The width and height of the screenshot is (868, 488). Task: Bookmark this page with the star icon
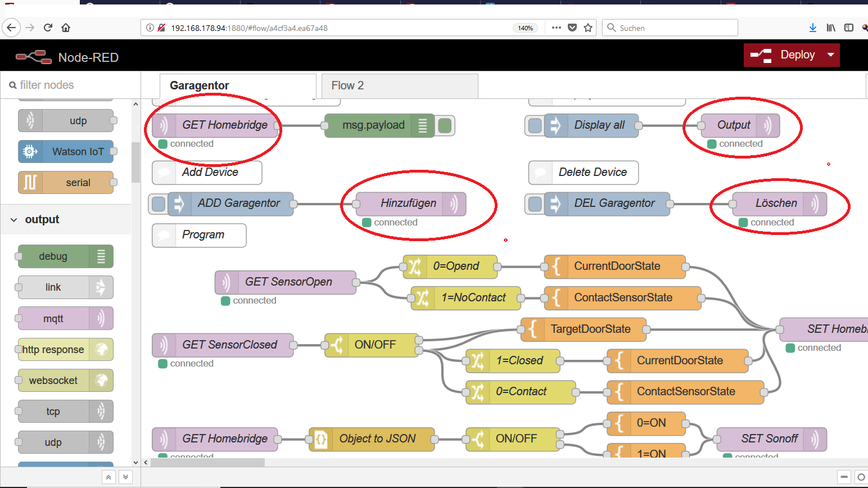[x=588, y=28]
